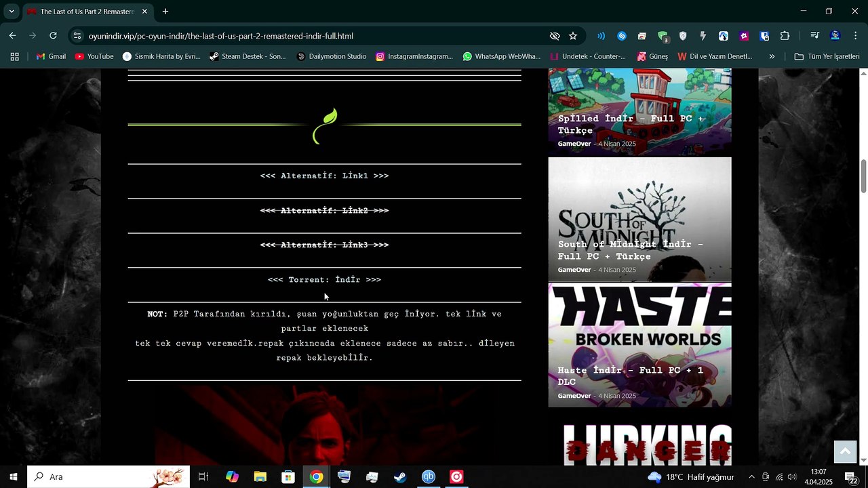
Task: Open the Shazam extension icon
Action: (x=622, y=36)
